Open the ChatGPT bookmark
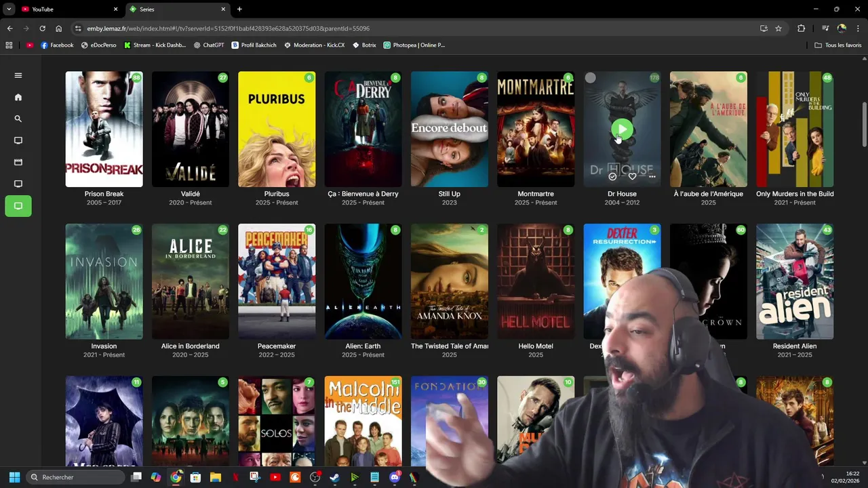This screenshot has height=488, width=868. tap(209, 45)
